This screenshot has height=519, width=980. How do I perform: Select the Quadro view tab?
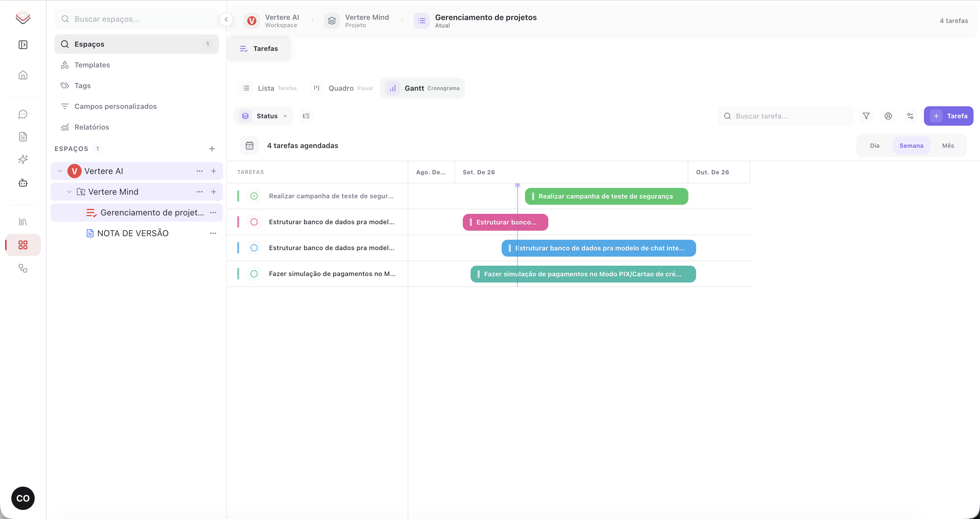click(x=341, y=88)
